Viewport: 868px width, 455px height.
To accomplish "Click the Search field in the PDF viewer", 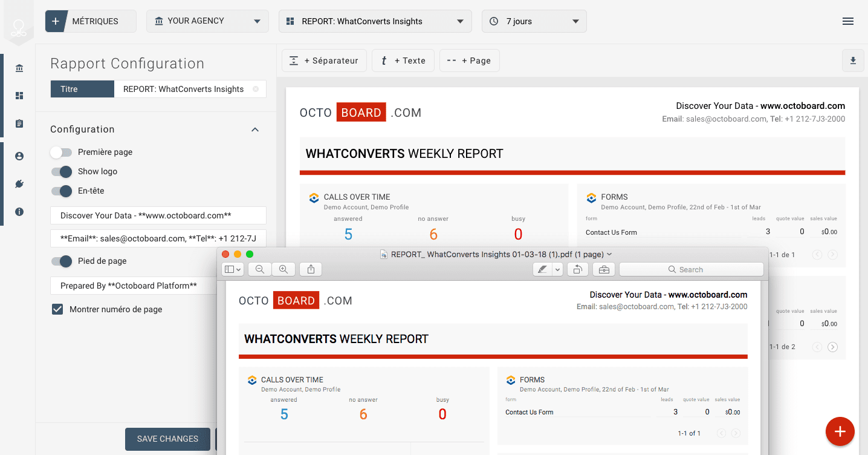I will pos(691,269).
